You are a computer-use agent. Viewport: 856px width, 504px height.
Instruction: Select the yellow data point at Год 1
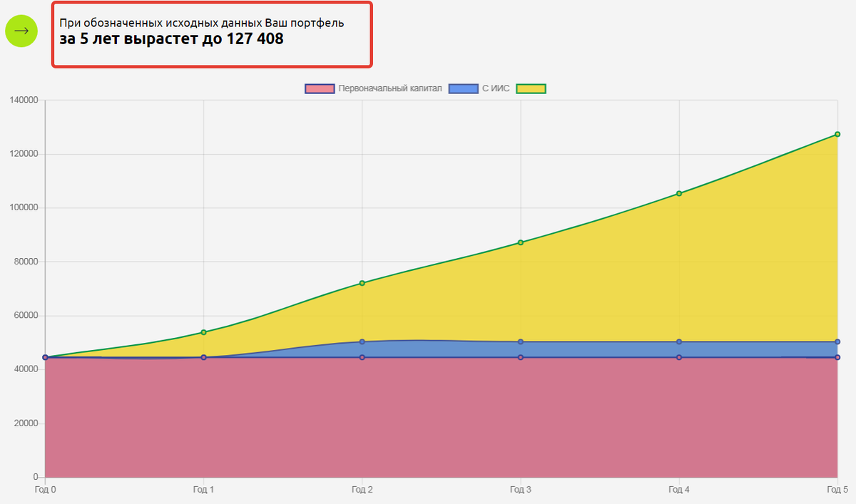204,332
